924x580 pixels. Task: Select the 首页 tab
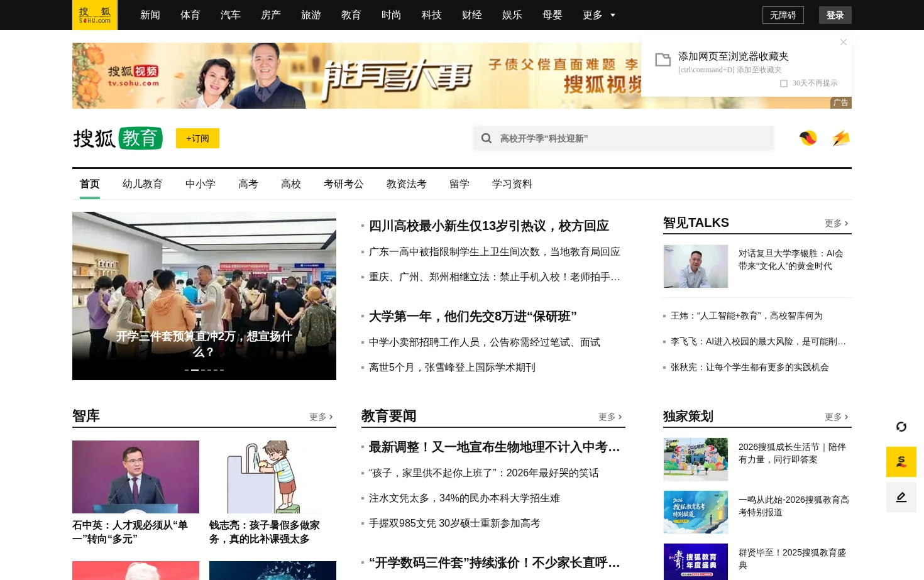90,184
